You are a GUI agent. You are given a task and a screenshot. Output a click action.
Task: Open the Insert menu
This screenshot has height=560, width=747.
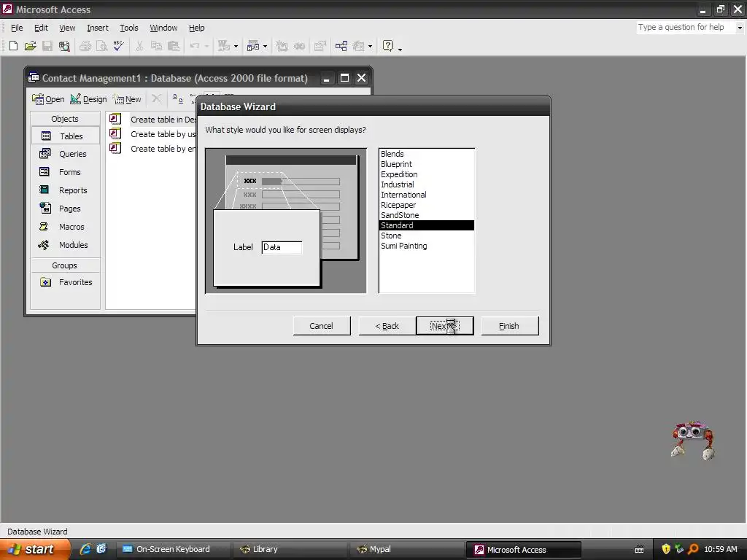pos(97,28)
